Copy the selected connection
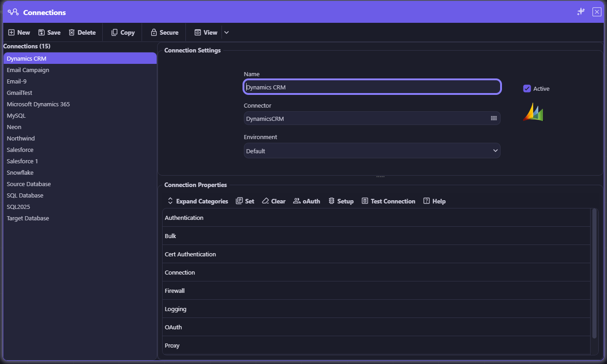The width and height of the screenshot is (607, 364). coord(123,32)
